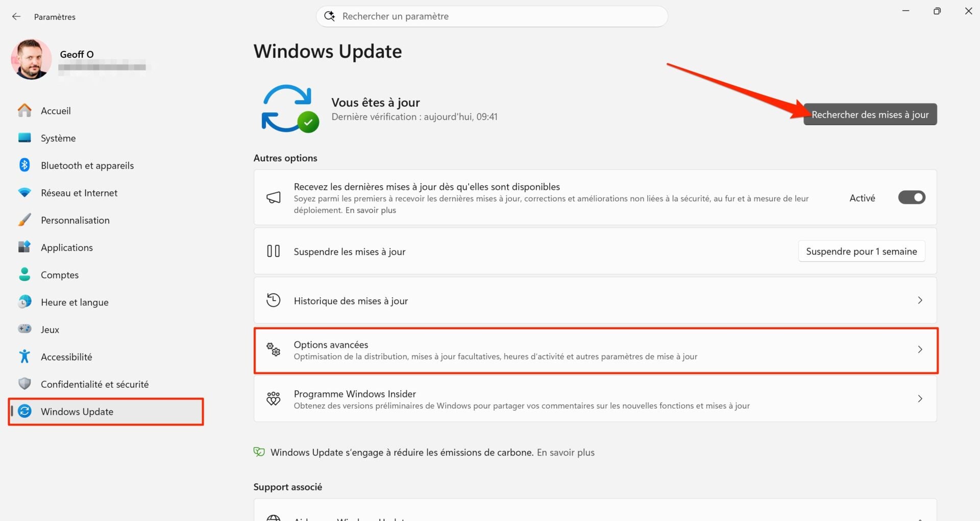Click the pause icon next to Suspendre les mises à jour

coord(274,251)
